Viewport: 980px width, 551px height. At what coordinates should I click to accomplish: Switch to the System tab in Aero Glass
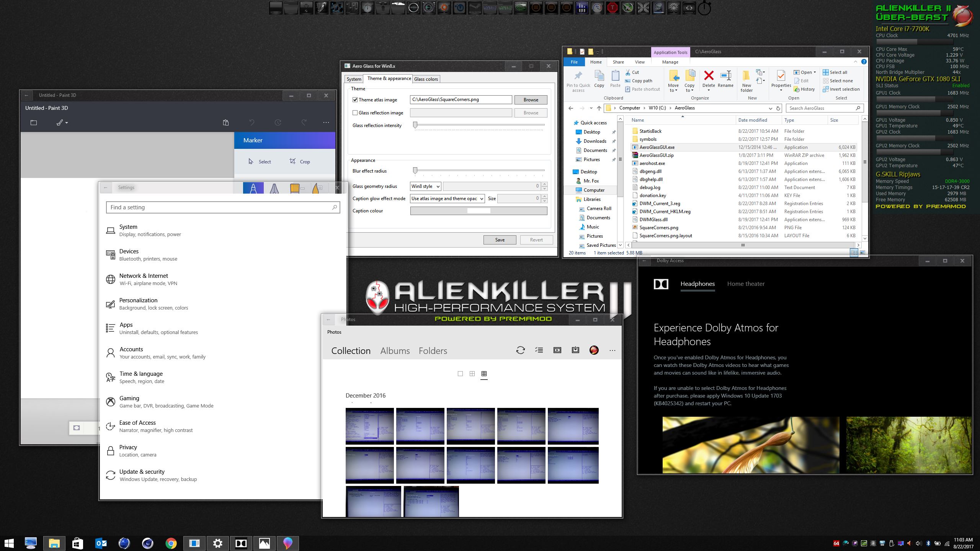pos(354,79)
